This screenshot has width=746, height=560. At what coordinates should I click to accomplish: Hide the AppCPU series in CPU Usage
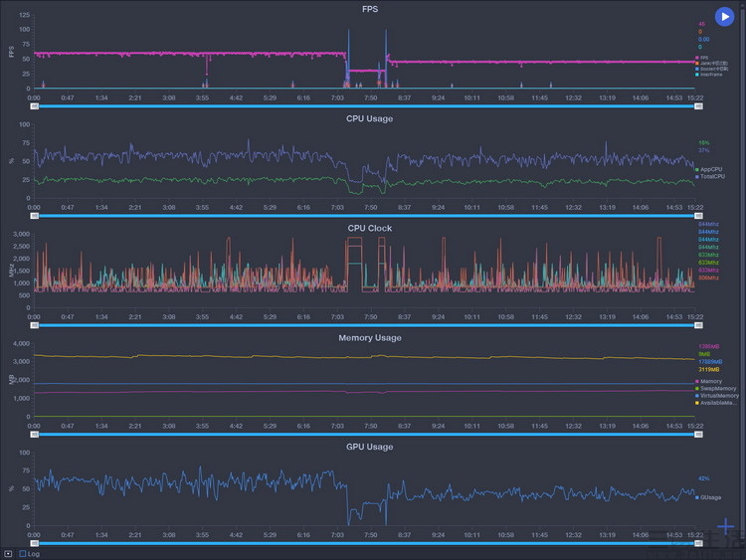709,169
